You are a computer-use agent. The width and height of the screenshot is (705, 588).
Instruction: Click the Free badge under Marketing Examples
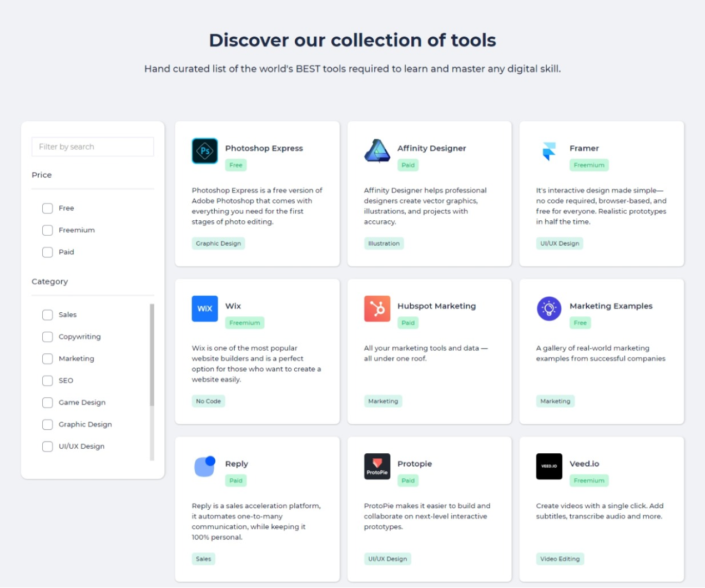(x=580, y=323)
